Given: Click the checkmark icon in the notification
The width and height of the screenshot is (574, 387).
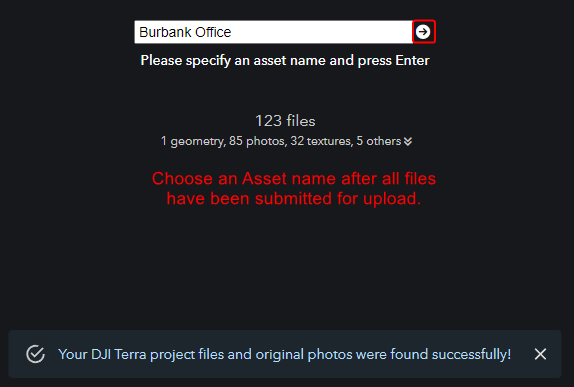Looking at the screenshot, I should point(36,354).
